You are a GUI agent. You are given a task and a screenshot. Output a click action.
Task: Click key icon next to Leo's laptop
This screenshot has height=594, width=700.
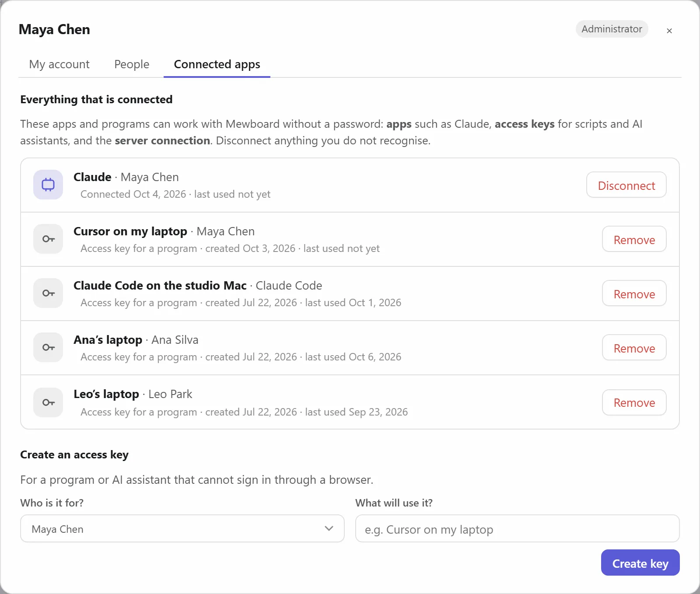48,402
